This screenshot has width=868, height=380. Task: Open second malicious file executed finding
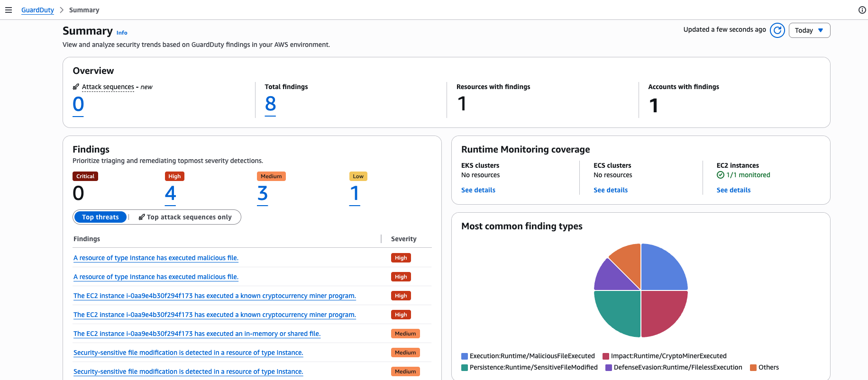point(155,277)
